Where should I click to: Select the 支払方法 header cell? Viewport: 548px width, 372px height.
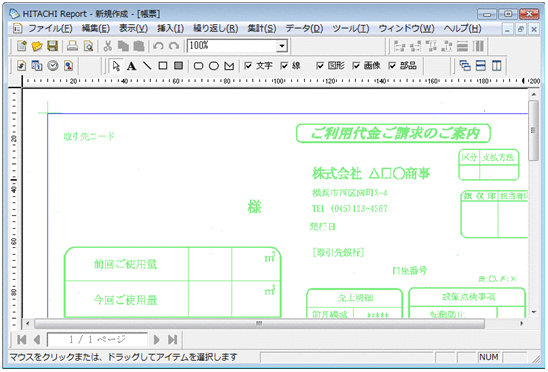coord(499,157)
